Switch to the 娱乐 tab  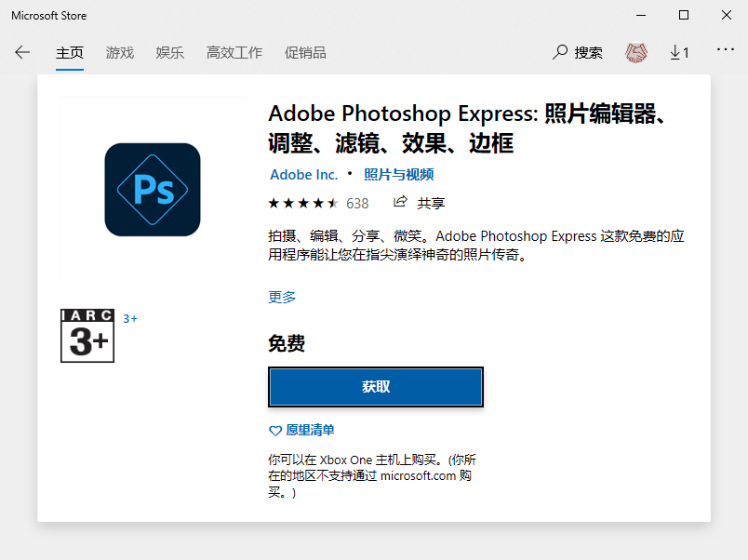coord(170,52)
